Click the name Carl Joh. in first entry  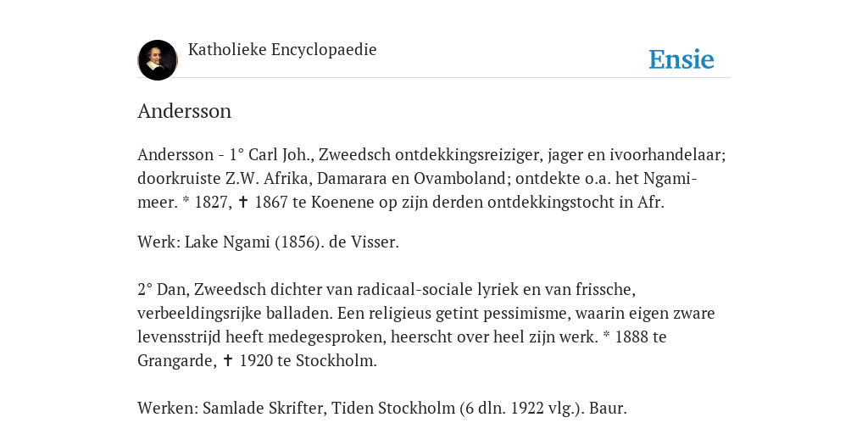281,154
